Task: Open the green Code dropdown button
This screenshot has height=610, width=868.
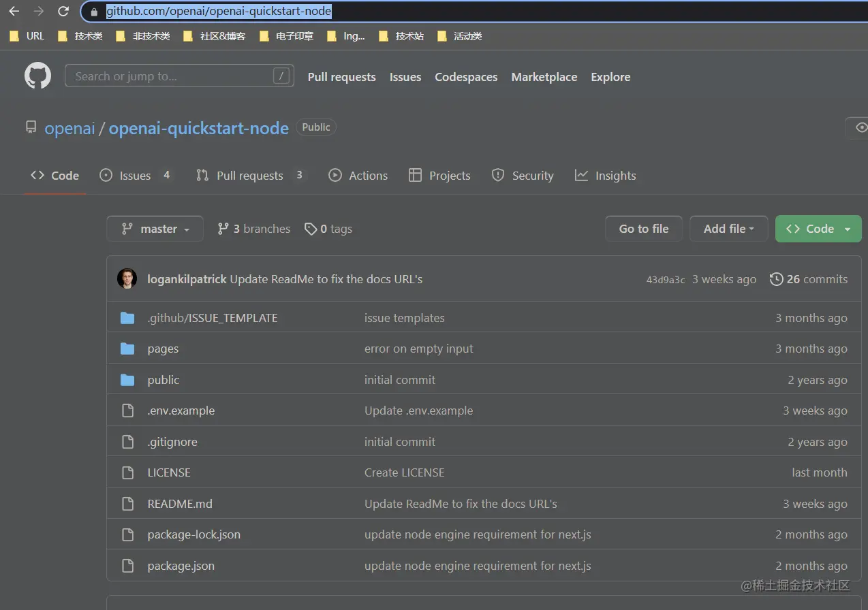Action: click(818, 229)
